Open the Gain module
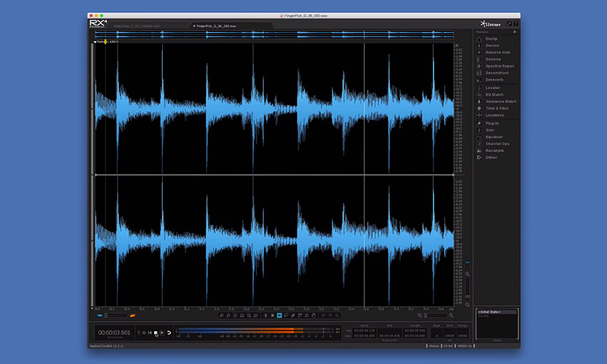This screenshot has height=364, width=607. 490,130
